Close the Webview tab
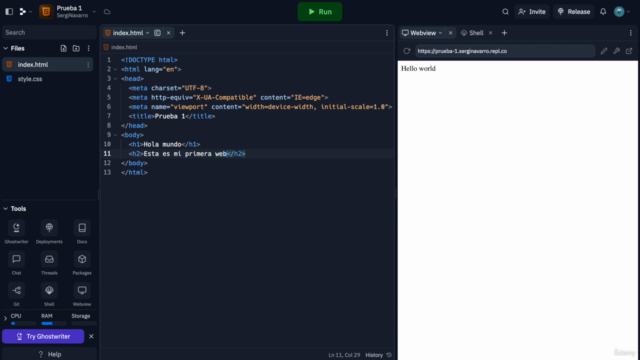Image resolution: width=640 pixels, height=360 pixels. point(450,33)
